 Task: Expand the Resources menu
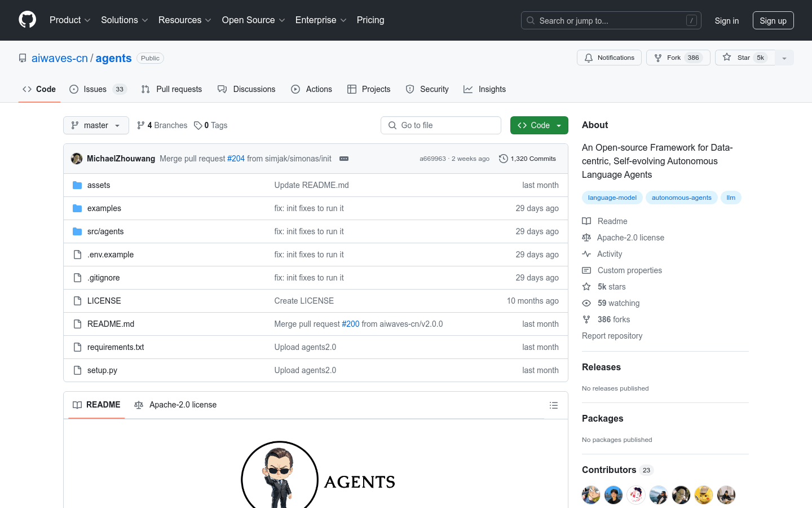pos(184,20)
